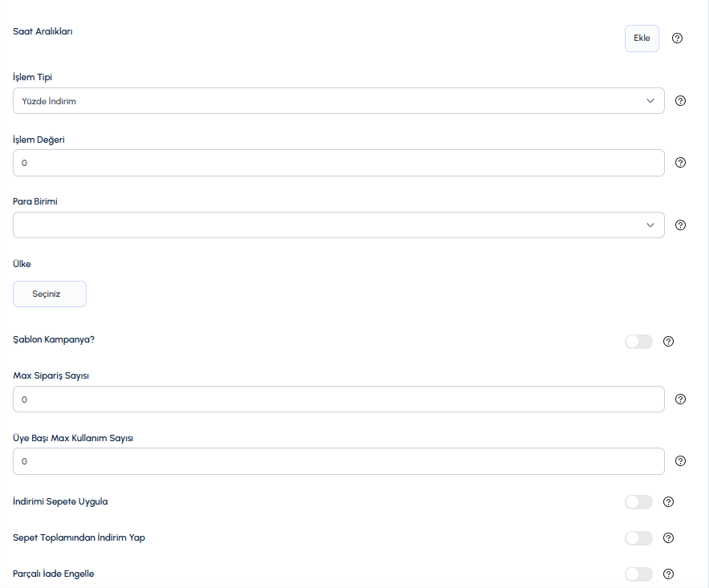Show help for Sepet Toplamından İndirim Yap
The height and width of the screenshot is (588, 709).
668,537
